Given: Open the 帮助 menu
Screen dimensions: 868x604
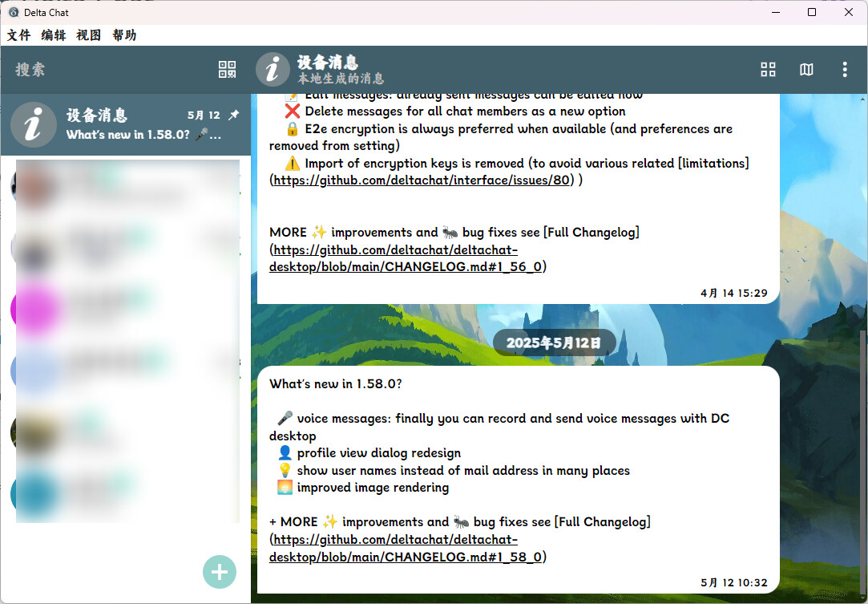Looking at the screenshot, I should (124, 35).
